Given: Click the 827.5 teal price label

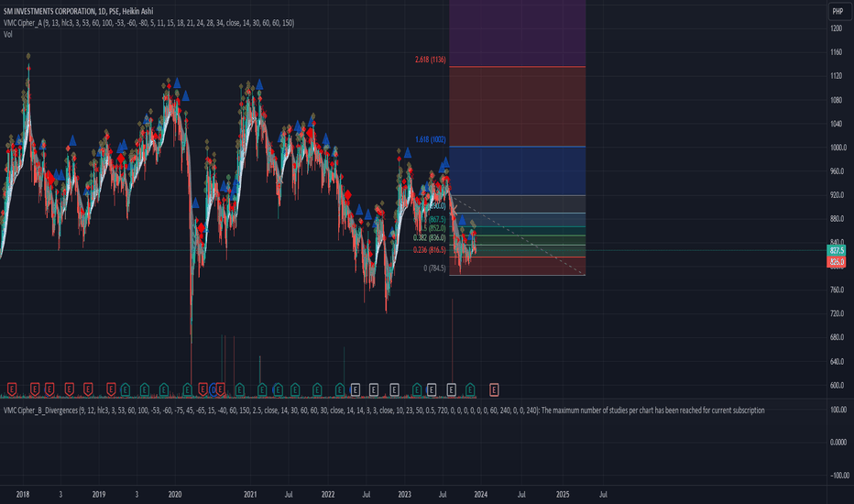Looking at the screenshot, I should pos(837,251).
